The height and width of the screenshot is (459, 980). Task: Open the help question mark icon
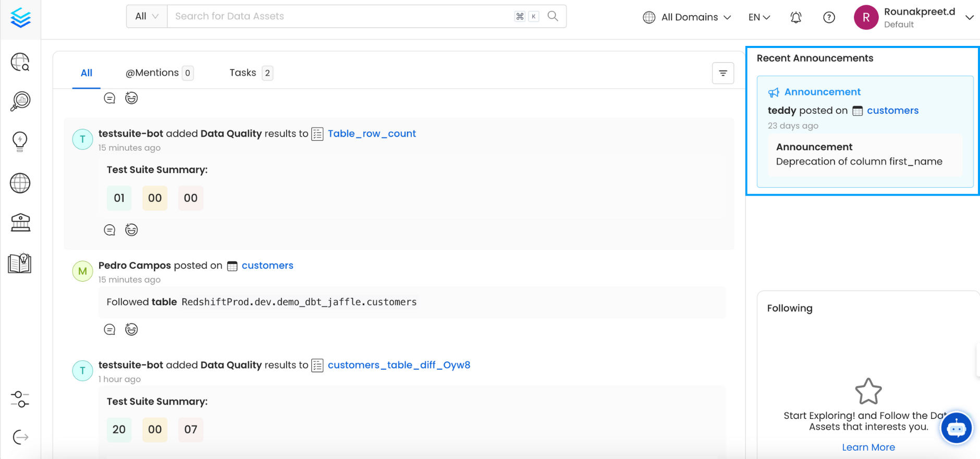[829, 17]
